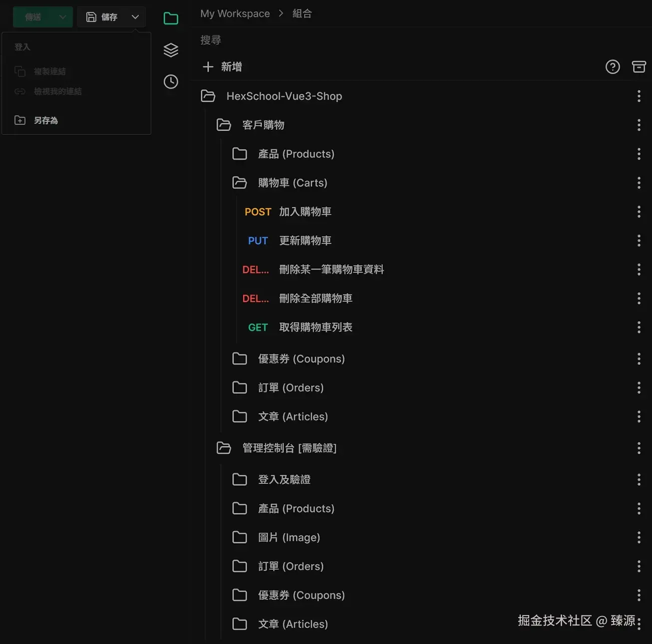Open the 傳送 button dropdown arrow
This screenshot has height=644, width=652.
pos(63,16)
